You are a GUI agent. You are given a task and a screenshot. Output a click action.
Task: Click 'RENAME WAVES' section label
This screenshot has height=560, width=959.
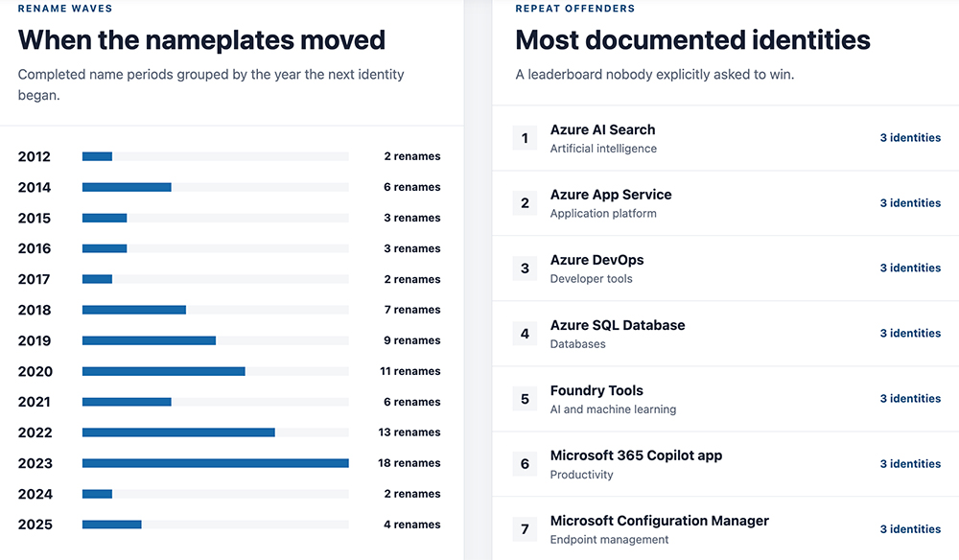65,9
